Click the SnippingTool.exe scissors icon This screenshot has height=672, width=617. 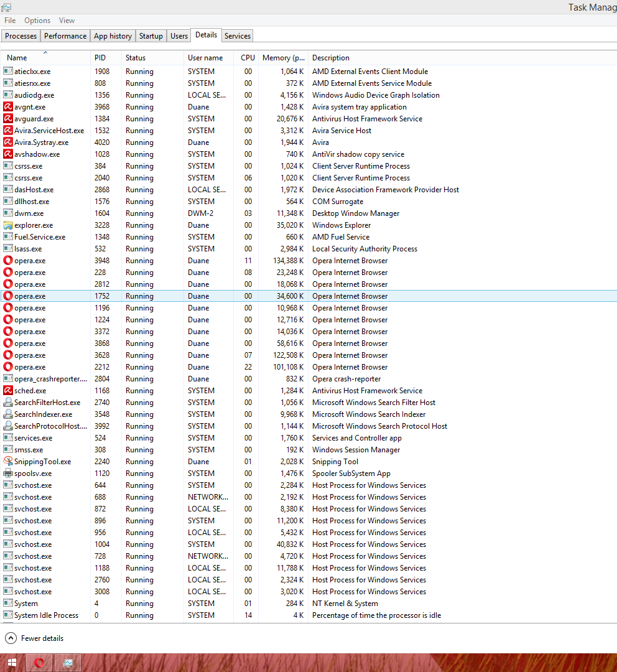7,462
